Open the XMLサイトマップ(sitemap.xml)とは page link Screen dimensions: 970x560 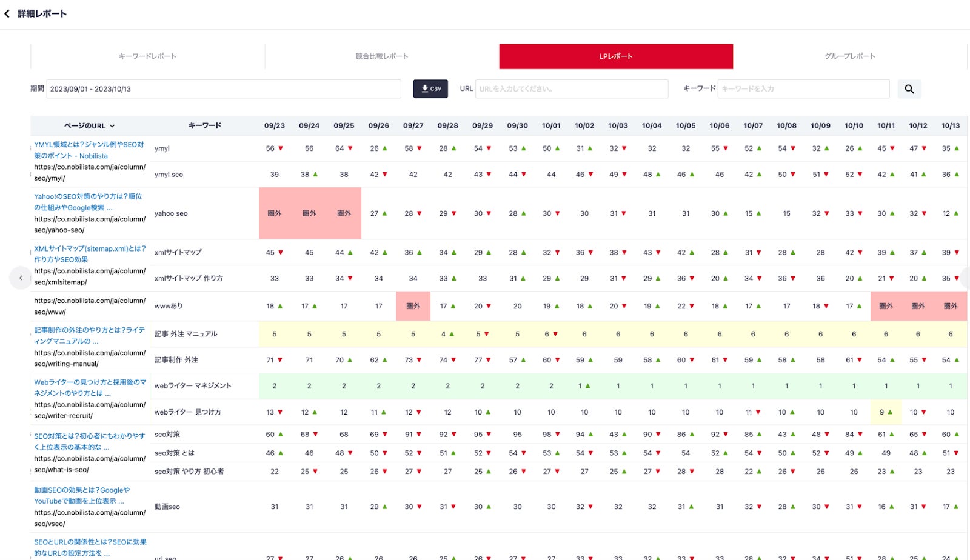click(90, 254)
